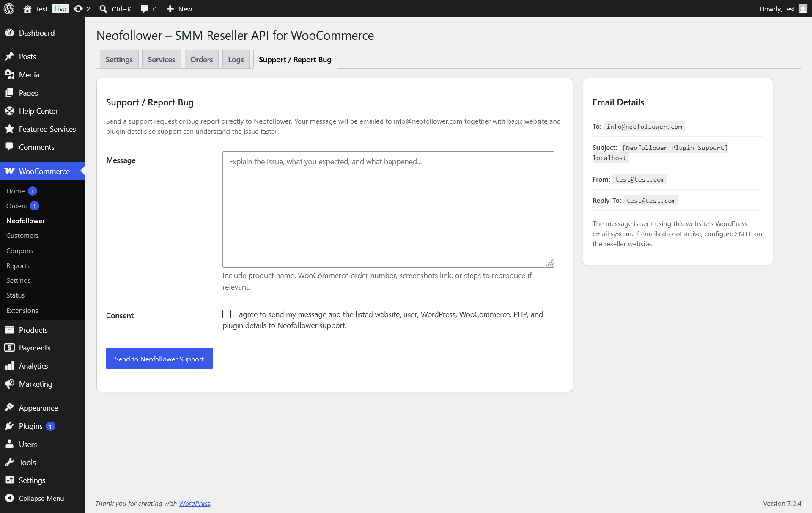Click the Message textarea resize handle
This screenshot has height=513, width=812.
coord(550,263)
